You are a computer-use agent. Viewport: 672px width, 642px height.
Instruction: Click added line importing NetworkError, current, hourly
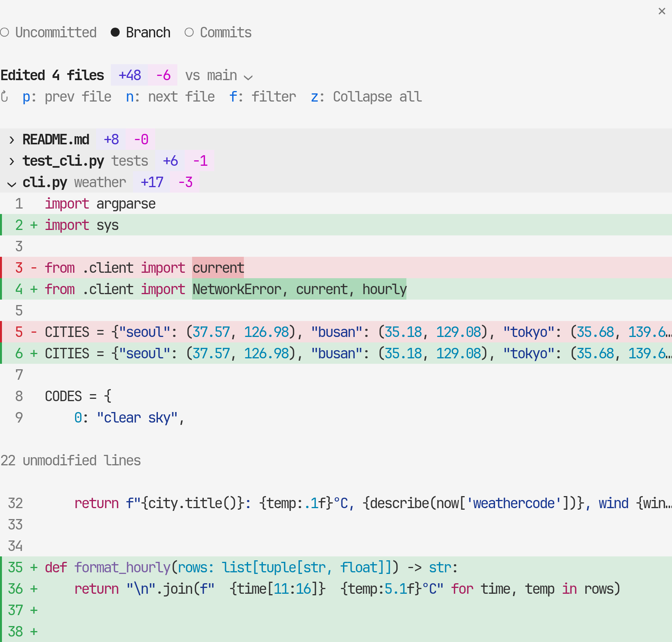click(336, 289)
